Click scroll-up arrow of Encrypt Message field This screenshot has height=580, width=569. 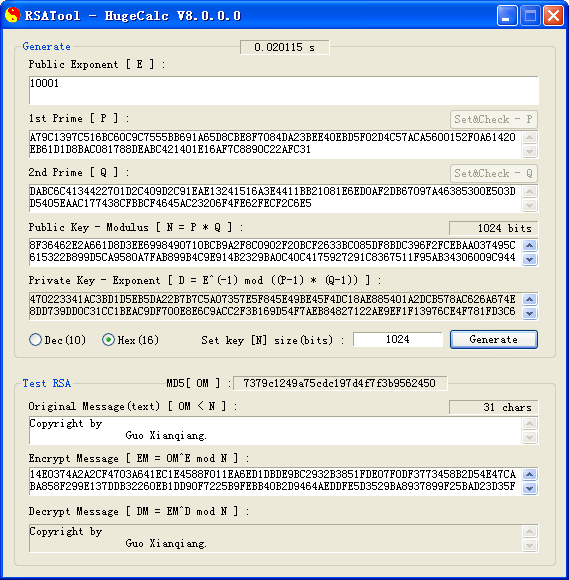[529, 474]
